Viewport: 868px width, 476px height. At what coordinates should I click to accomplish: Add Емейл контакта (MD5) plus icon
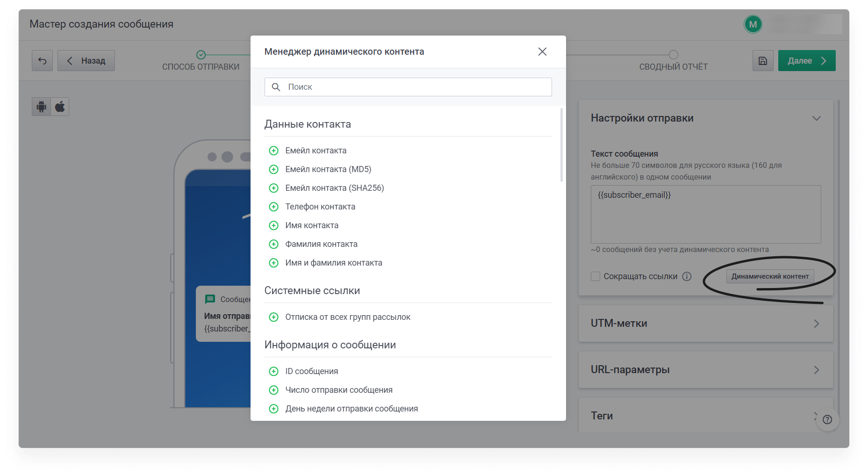(274, 169)
